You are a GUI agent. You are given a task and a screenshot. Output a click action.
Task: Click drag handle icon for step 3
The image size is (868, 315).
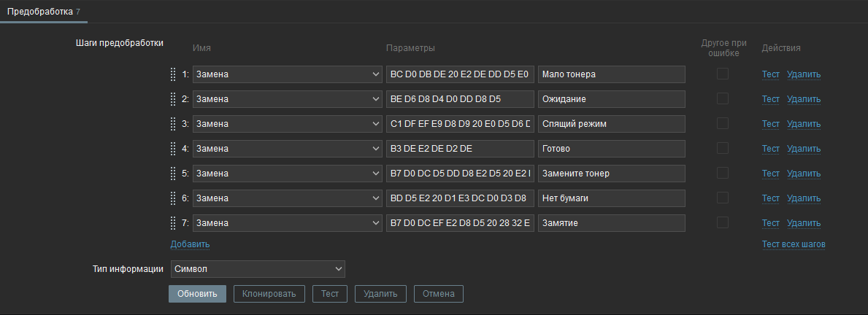pos(173,124)
